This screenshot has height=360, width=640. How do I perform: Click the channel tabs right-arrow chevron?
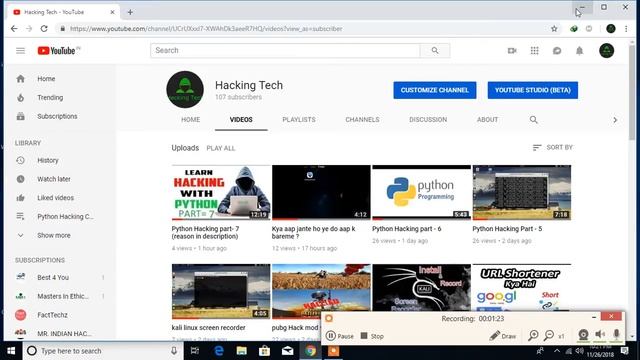(x=615, y=120)
